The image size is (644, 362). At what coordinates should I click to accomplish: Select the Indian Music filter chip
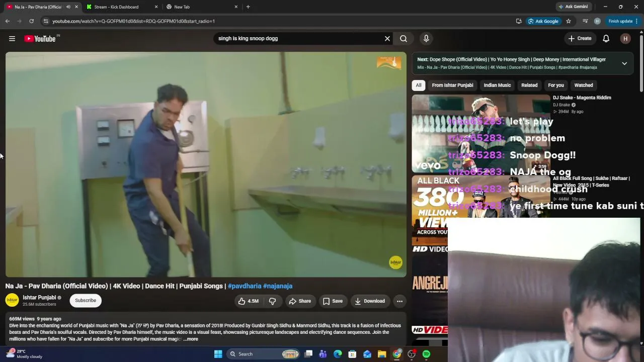click(x=497, y=85)
